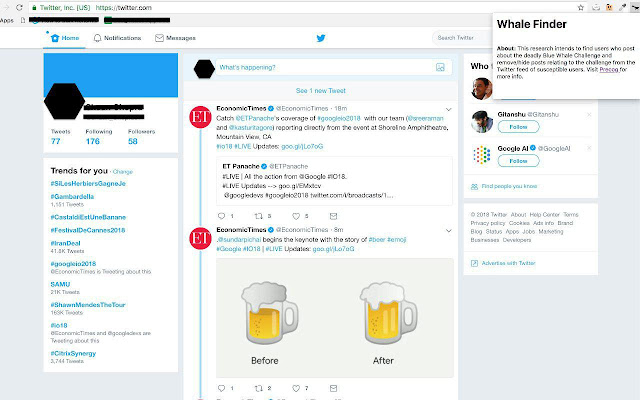The image size is (640, 400).
Task: Open EconomicTimes avatar on the beer tweet
Action: (x=200, y=238)
